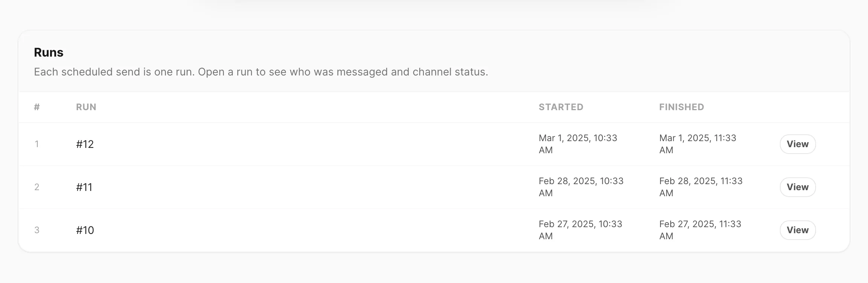Open the View button for run #10
Viewport: 868px width, 283px height.
point(798,230)
